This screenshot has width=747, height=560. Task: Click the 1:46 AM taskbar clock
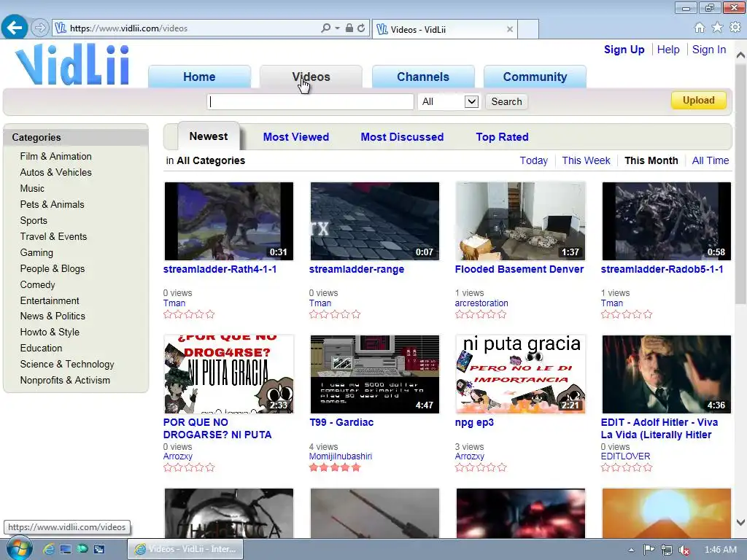720,550
